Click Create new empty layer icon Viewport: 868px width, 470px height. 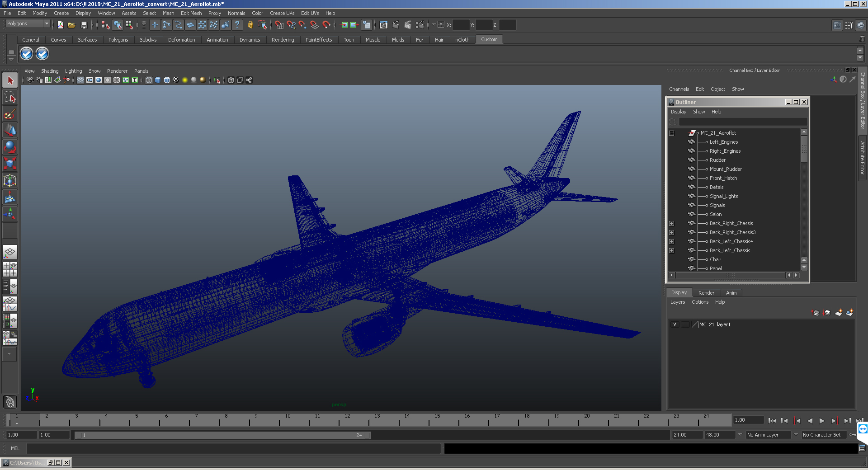839,313
